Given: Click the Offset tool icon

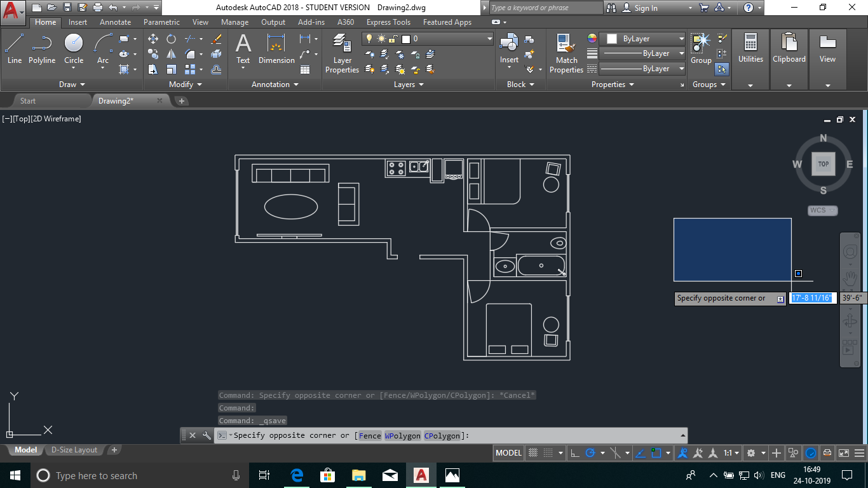Looking at the screenshot, I should pos(216,69).
